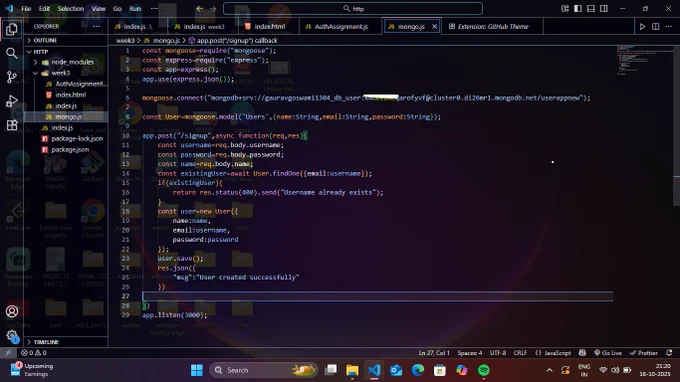Open File Explorer from the taskbar
Viewport: 680px width, 382px height.
[x=352, y=370]
